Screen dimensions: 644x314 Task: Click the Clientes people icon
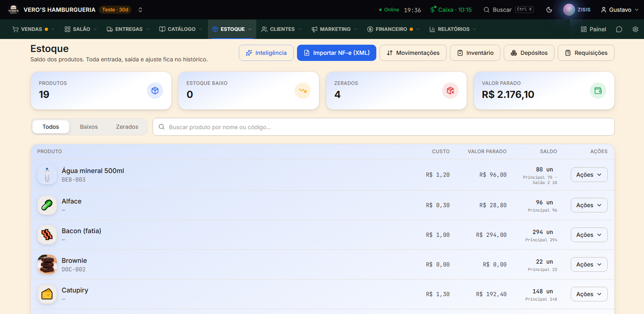click(x=264, y=29)
